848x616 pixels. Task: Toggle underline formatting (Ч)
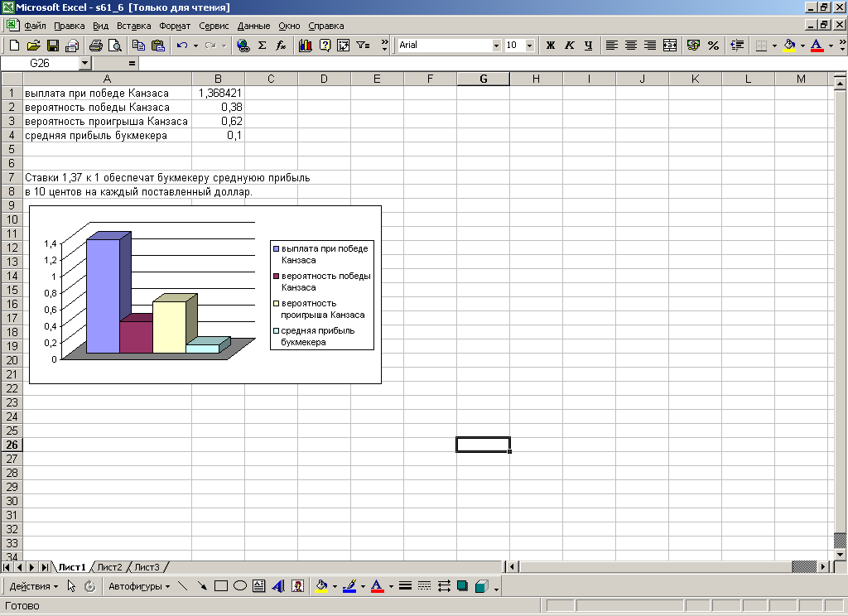pos(588,46)
